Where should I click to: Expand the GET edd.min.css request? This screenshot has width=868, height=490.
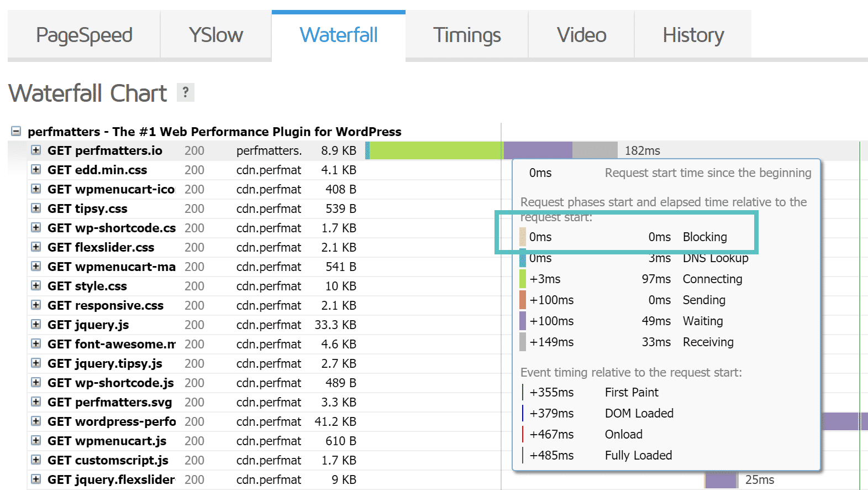point(36,169)
